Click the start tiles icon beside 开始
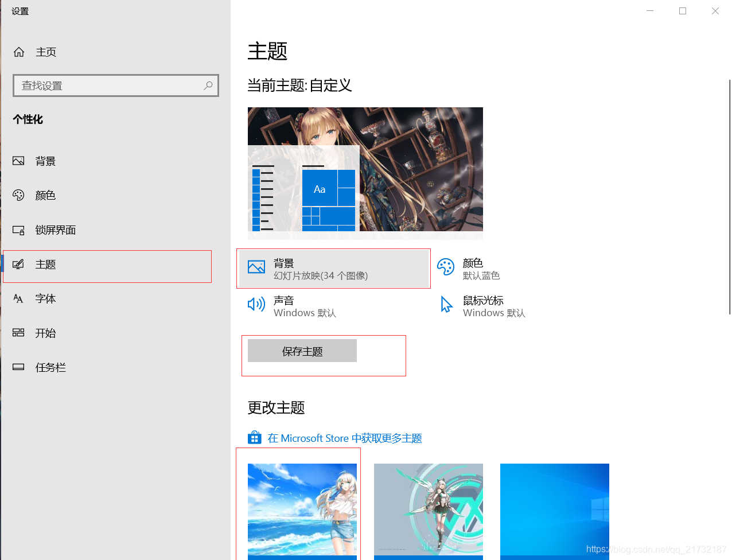 point(18,333)
